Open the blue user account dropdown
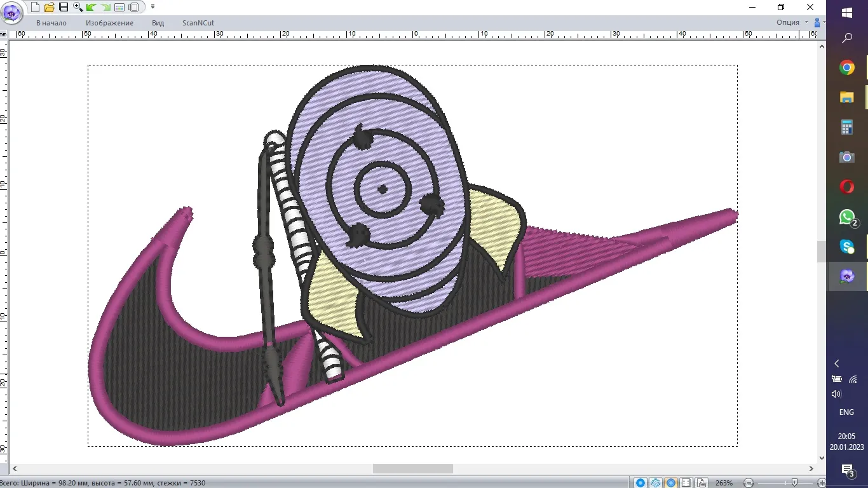Screen dimensions: 868x488 (820, 22)
